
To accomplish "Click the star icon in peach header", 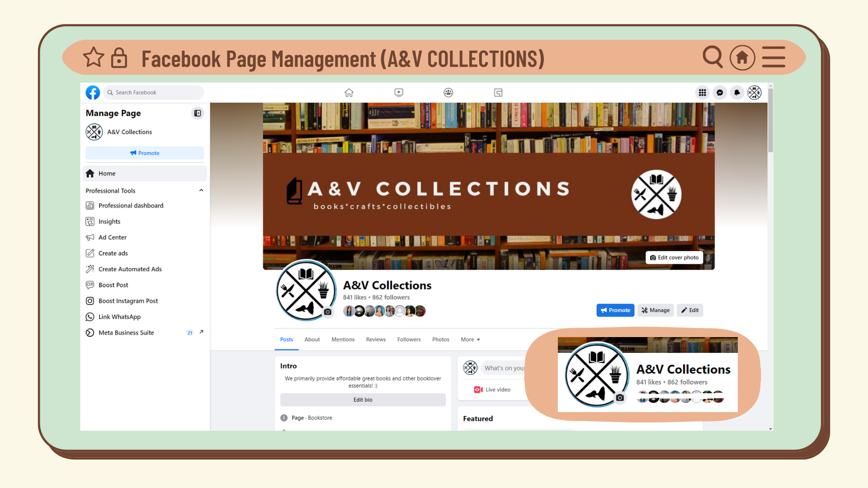I will pos(94,57).
